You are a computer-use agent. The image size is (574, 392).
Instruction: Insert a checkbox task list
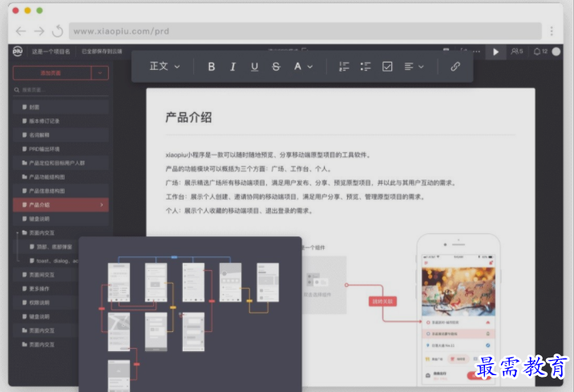[x=387, y=67]
